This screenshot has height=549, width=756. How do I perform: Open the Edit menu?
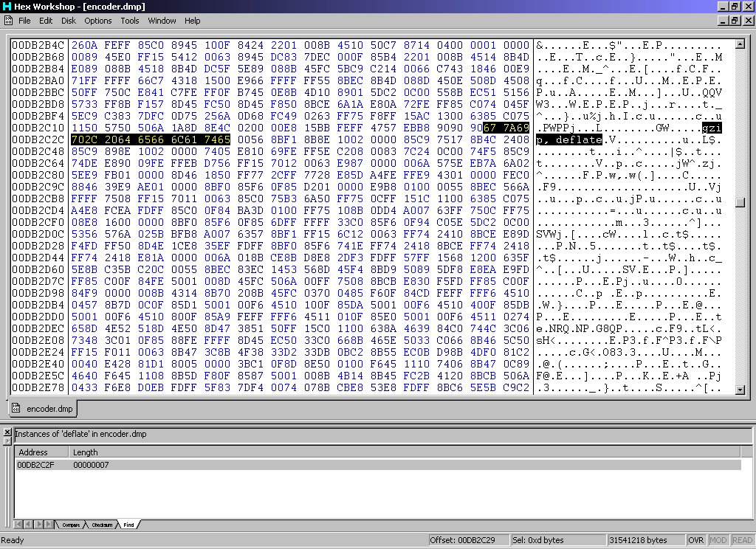pos(46,21)
